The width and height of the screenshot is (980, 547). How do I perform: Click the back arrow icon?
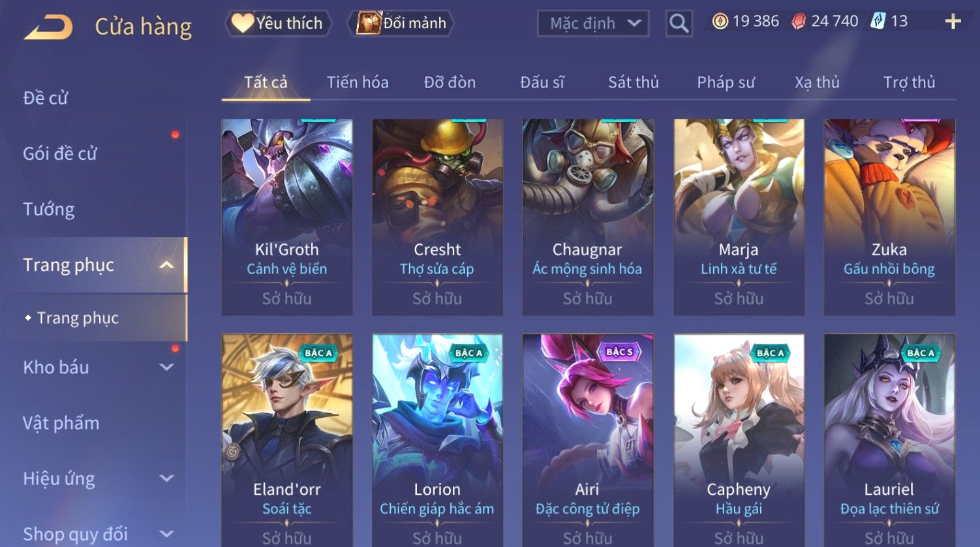48,27
